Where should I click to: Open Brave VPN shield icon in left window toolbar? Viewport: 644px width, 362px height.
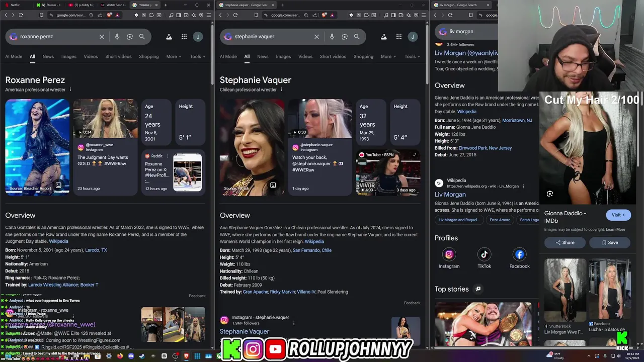coord(201,15)
